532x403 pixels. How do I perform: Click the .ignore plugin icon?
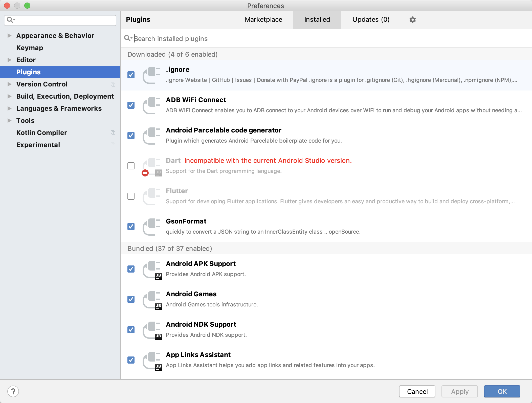point(151,75)
